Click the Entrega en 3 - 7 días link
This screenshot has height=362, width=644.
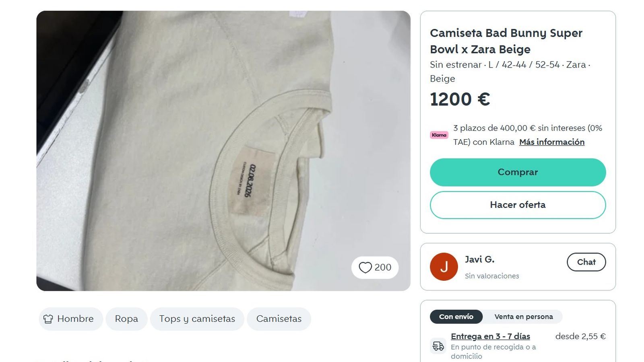(491, 336)
